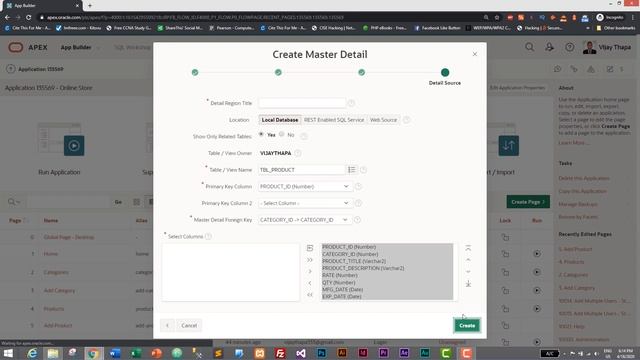Open the Windows Start menu
Viewport: 640px width, 360px height.
click(8, 353)
